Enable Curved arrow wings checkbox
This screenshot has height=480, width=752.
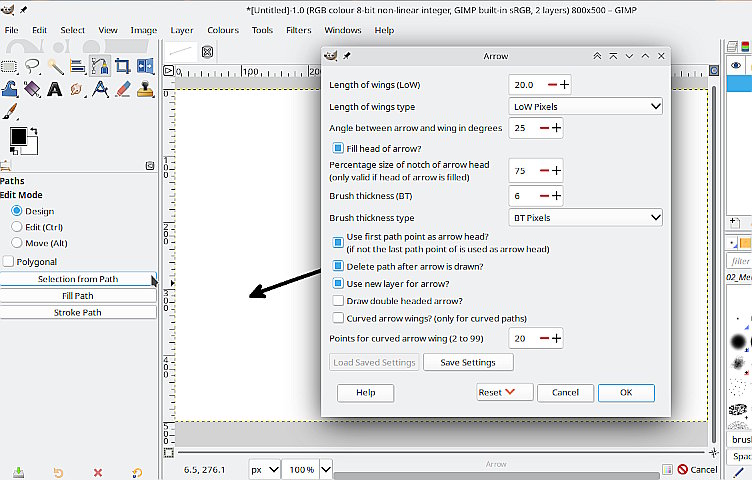(338, 318)
